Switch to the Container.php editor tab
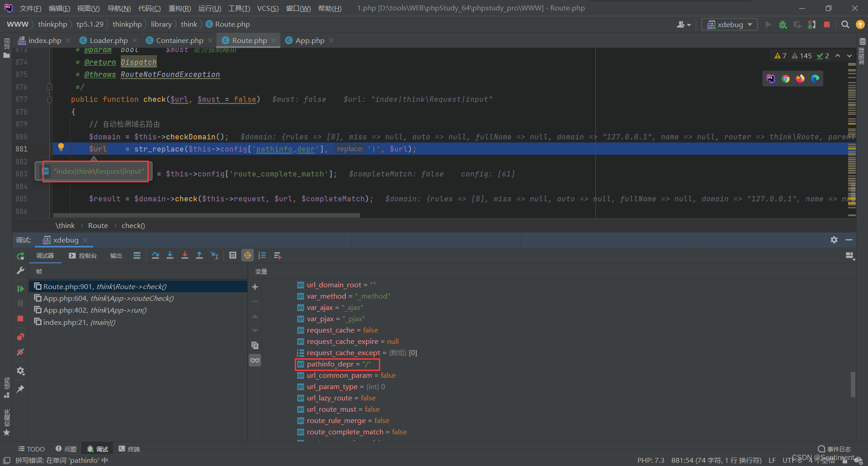 pos(179,40)
